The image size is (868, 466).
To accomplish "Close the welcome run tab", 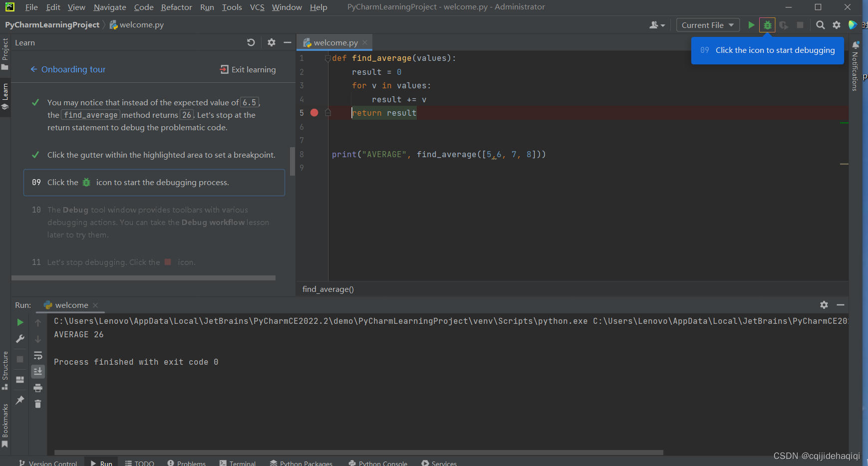I will point(95,305).
